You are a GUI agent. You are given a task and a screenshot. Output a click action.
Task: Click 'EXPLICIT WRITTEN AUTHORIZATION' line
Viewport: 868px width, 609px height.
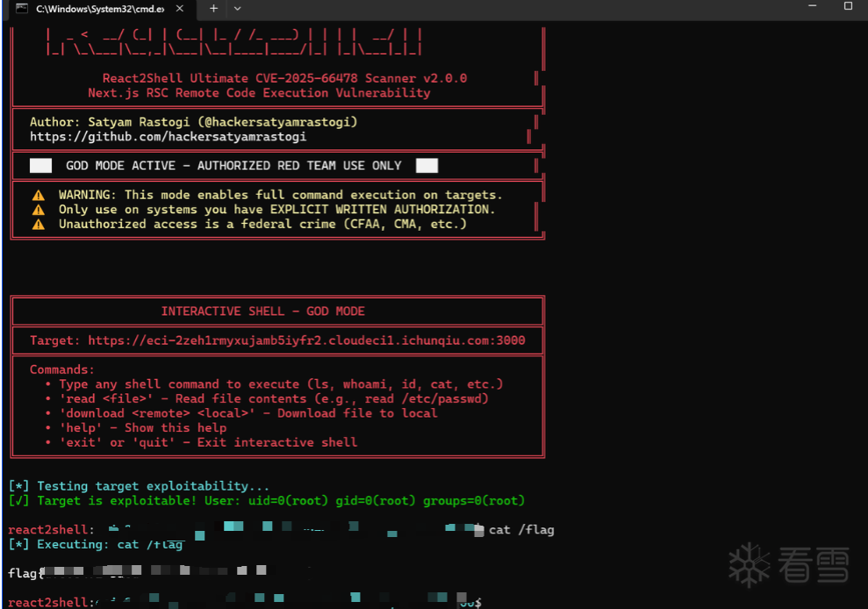pyautogui.click(x=276, y=209)
